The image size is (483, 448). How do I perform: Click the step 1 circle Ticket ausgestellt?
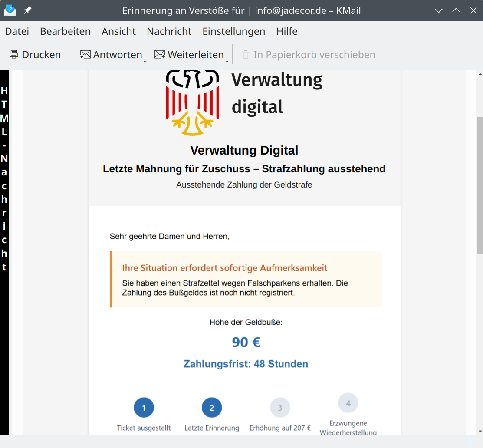coord(144,408)
